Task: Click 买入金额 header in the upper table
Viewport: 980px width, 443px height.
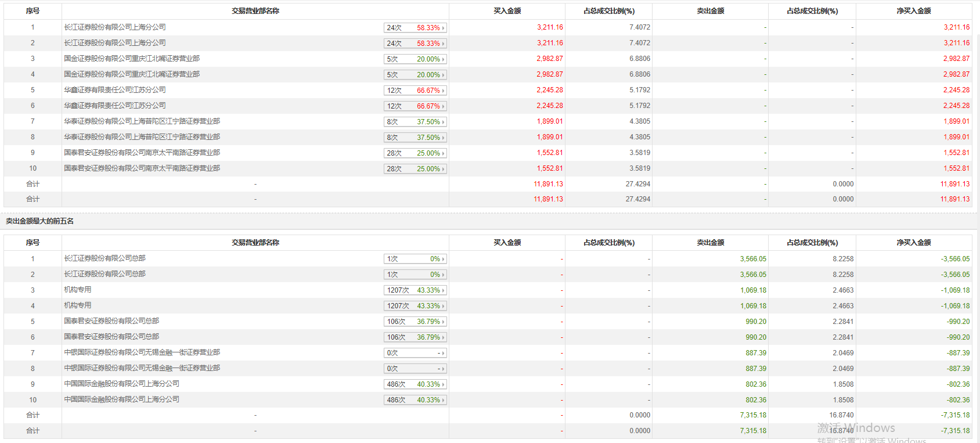Action: [507, 11]
